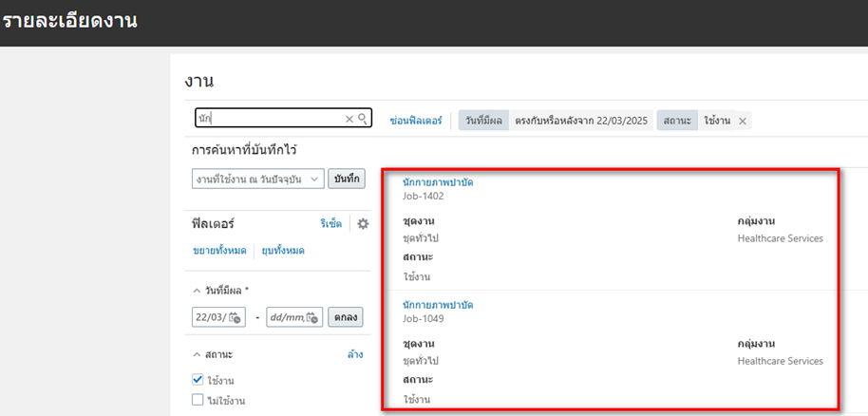The width and height of the screenshot is (868, 416).
Task: Check the ไม่ใช้งาน status checkbox
Action: coord(198,400)
